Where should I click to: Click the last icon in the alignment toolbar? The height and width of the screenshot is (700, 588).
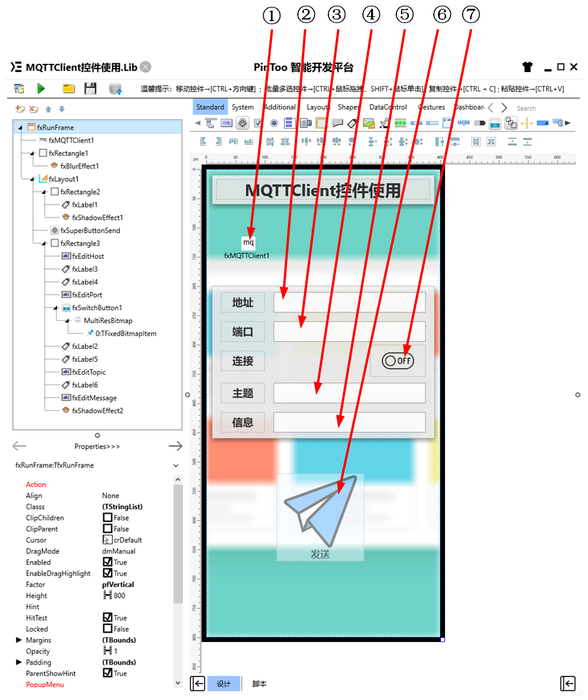click(527, 142)
